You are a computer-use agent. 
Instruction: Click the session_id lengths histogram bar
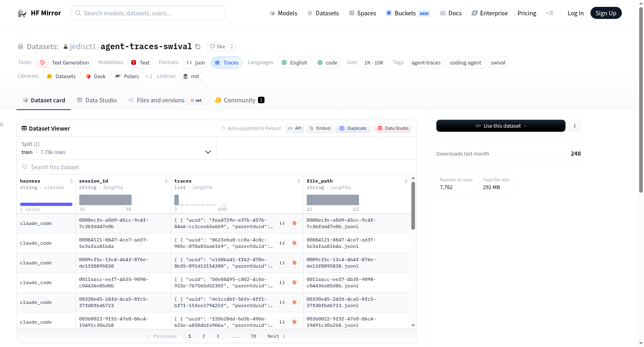tap(105, 200)
